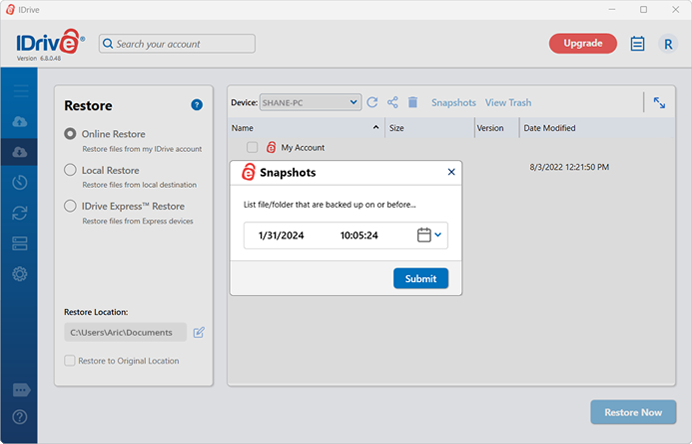This screenshot has width=692, height=444.
Task: Open the Sync section in sidebar
Action: pos(19,213)
